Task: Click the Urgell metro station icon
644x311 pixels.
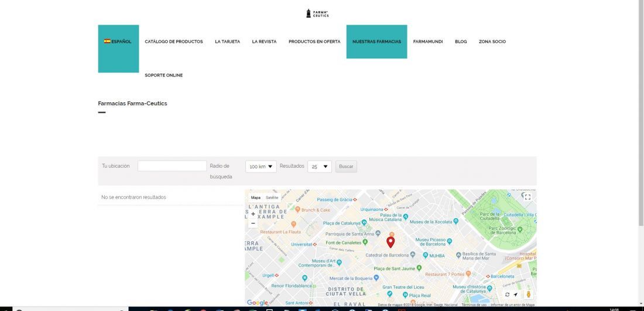Action: click(277, 275)
